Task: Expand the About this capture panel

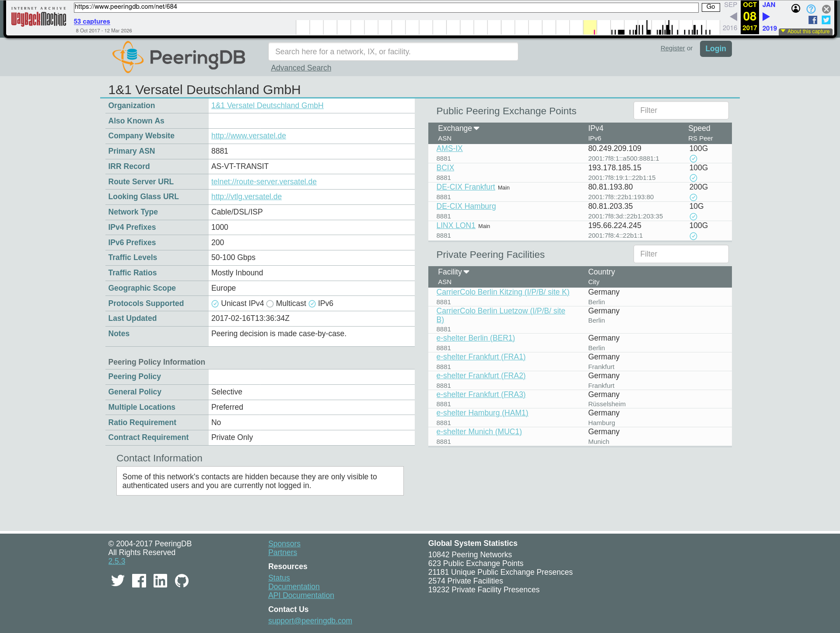Action: click(x=806, y=32)
